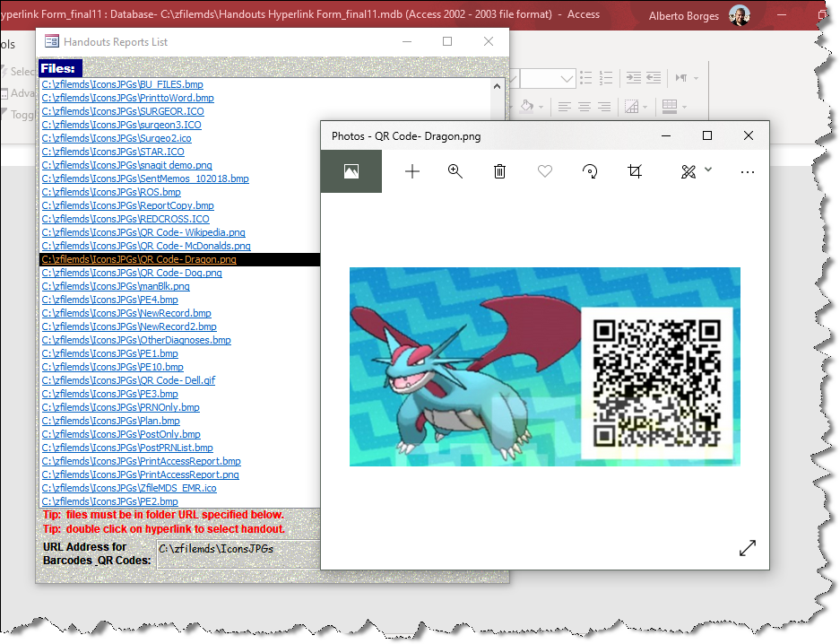This screenshot has height=644, width=840.
Task: Select QR Code- Wikipedia.png link
Action: (143, 232)
